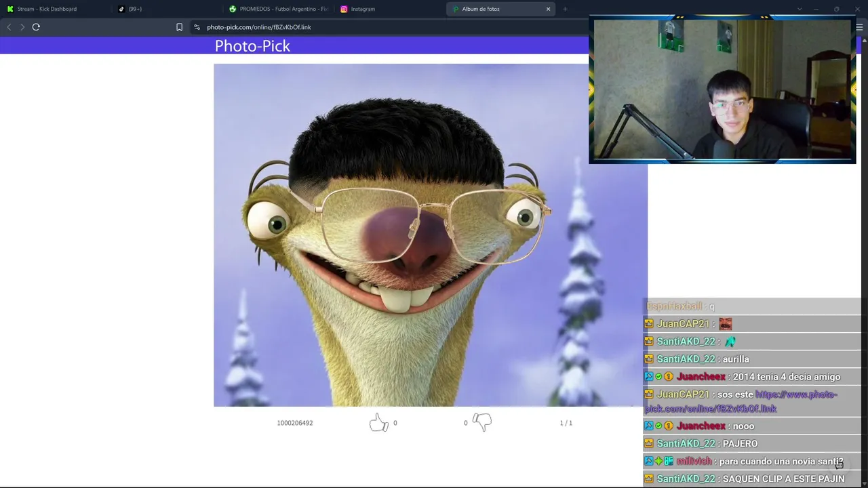Click the photo number 1000206492

coord(295,423)
